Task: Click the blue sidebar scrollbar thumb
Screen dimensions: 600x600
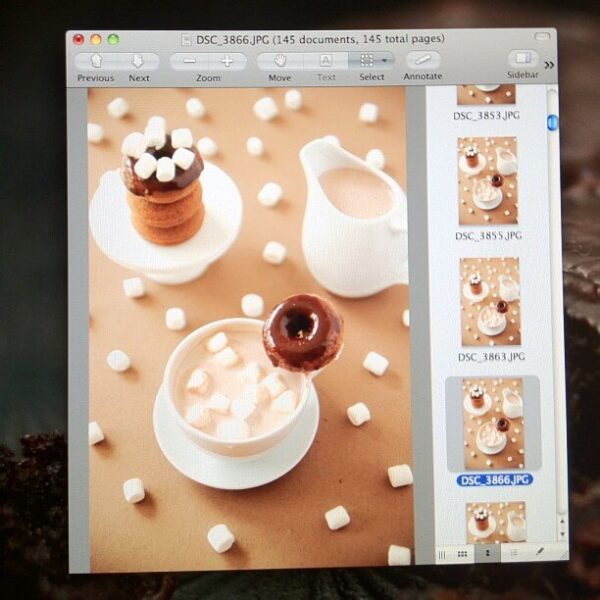Action: (552, 123)
